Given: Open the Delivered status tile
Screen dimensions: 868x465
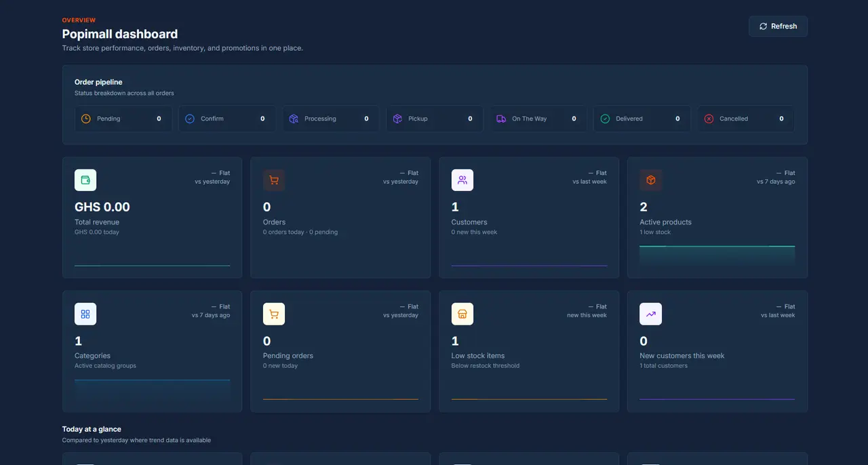Looking at the screenshot, I should [x=642, y=119].
